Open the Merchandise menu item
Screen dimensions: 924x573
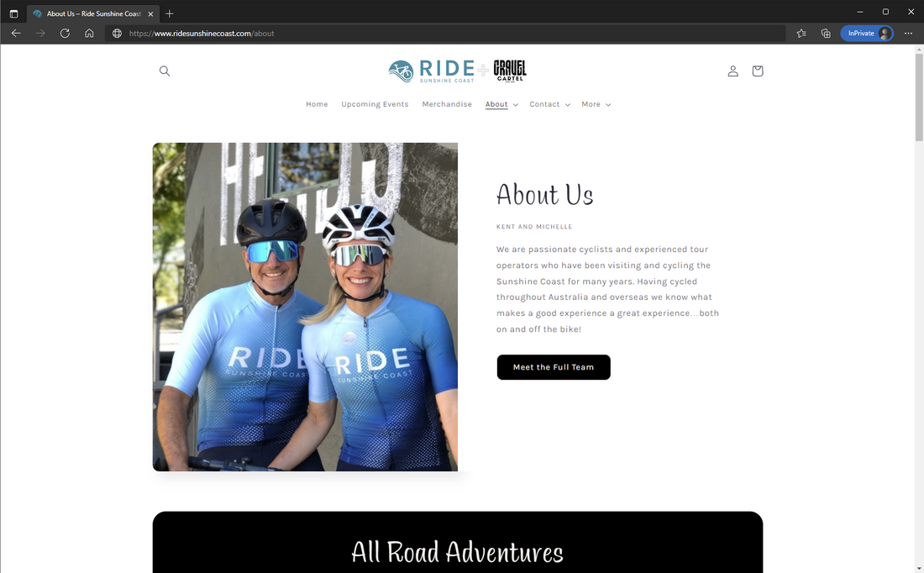(447, 104)
